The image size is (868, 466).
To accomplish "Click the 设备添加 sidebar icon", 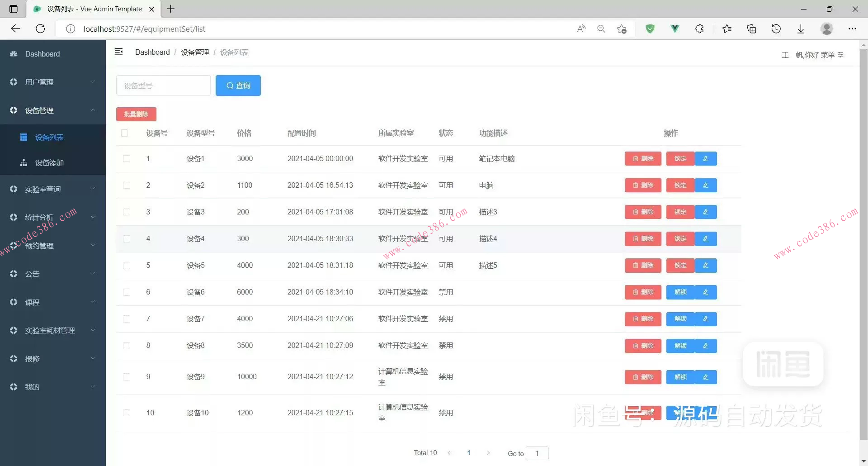I will click(x=24, y=162).
